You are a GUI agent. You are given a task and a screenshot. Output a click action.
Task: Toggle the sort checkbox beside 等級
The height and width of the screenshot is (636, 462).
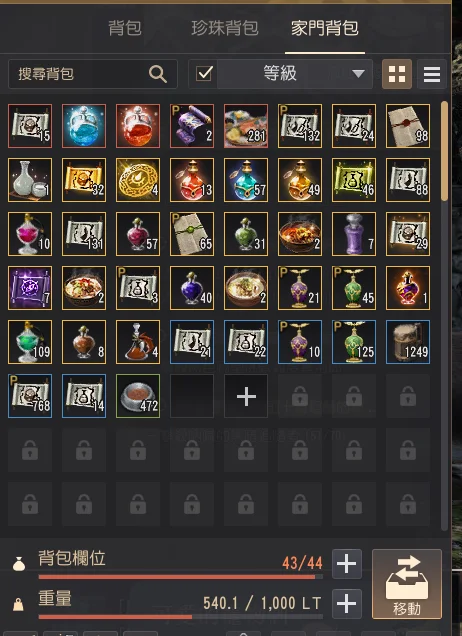[x=204, y=74]
